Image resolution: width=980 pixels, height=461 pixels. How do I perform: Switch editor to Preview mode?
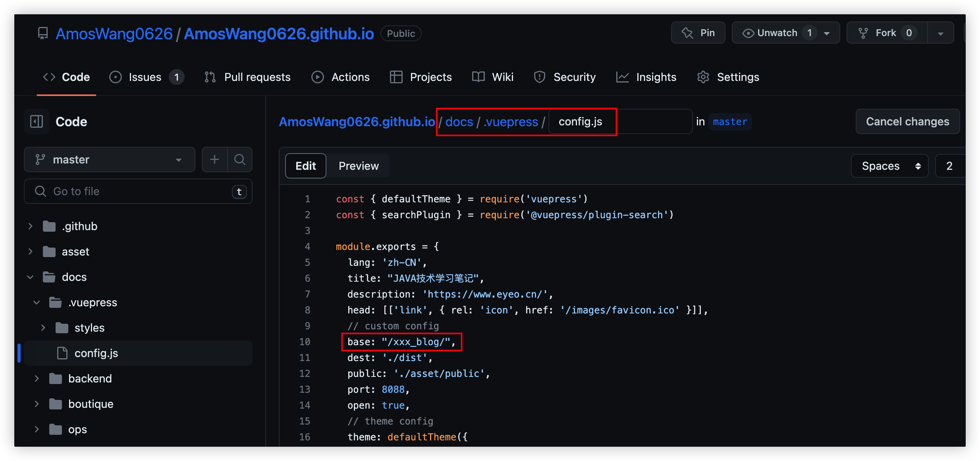pos(358,166)
